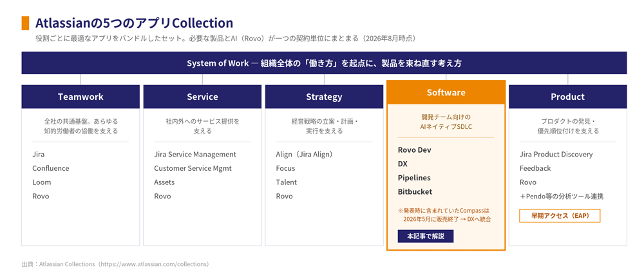The width and height of the screenshot is (644, 279).
Task: Open the atlassian.com/collections source link
Action: coord(155,264)
